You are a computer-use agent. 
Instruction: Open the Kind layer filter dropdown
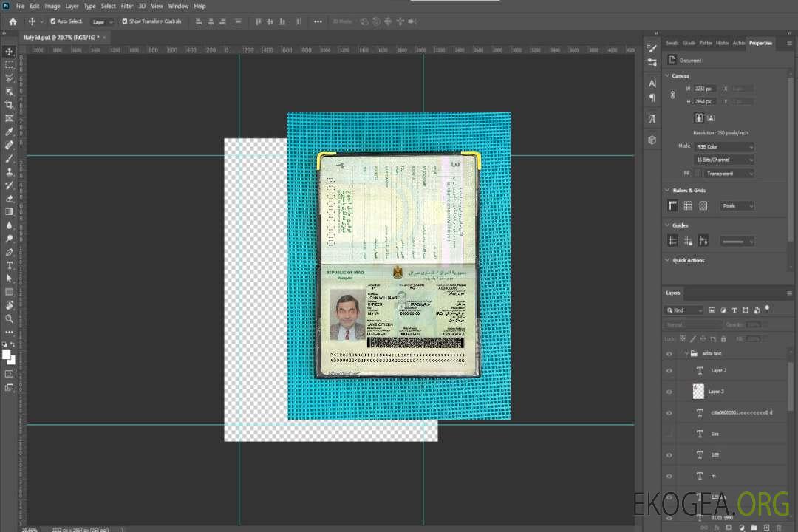pos(684,310)
